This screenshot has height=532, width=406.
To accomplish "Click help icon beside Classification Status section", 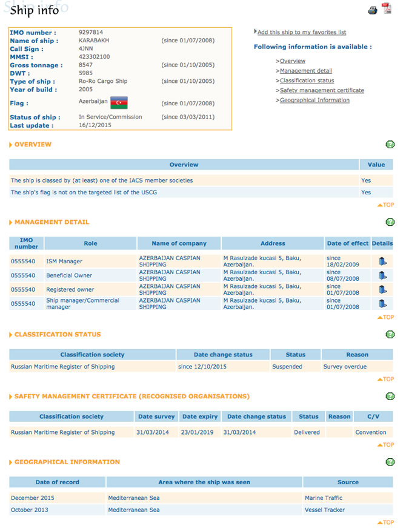I will 390,335.
